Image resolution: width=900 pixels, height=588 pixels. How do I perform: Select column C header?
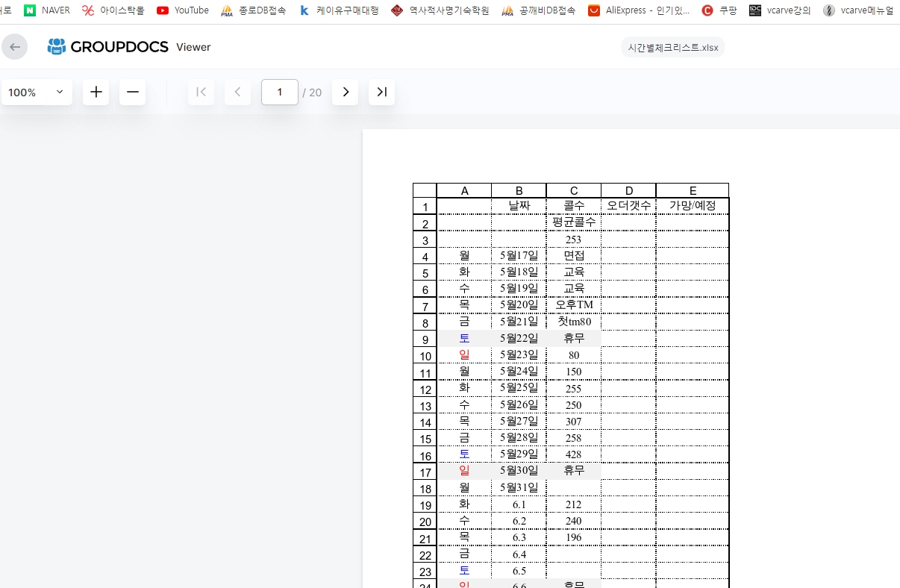point(573,190)
